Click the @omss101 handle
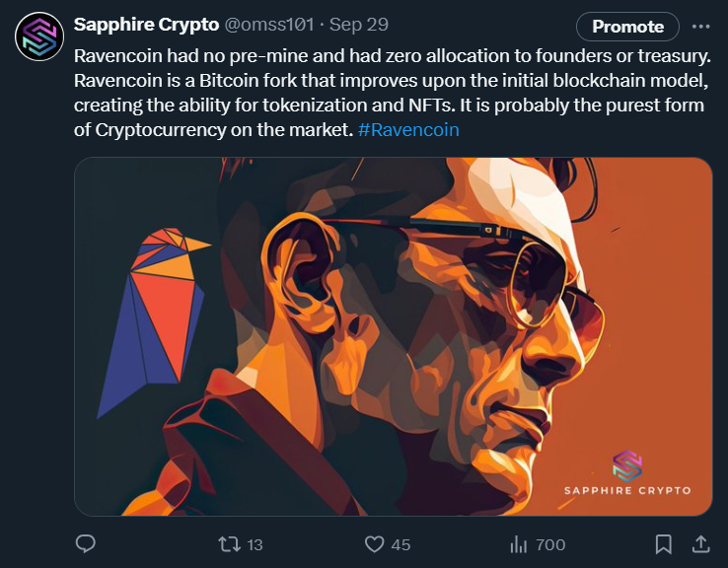The image size is (728, 568). pos(269,25)
